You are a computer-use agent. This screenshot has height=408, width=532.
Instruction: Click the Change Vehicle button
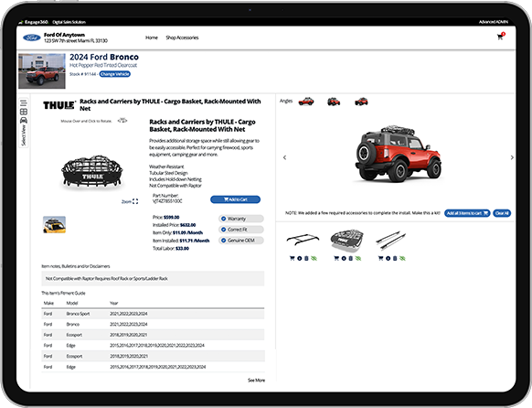pos(114,74)
